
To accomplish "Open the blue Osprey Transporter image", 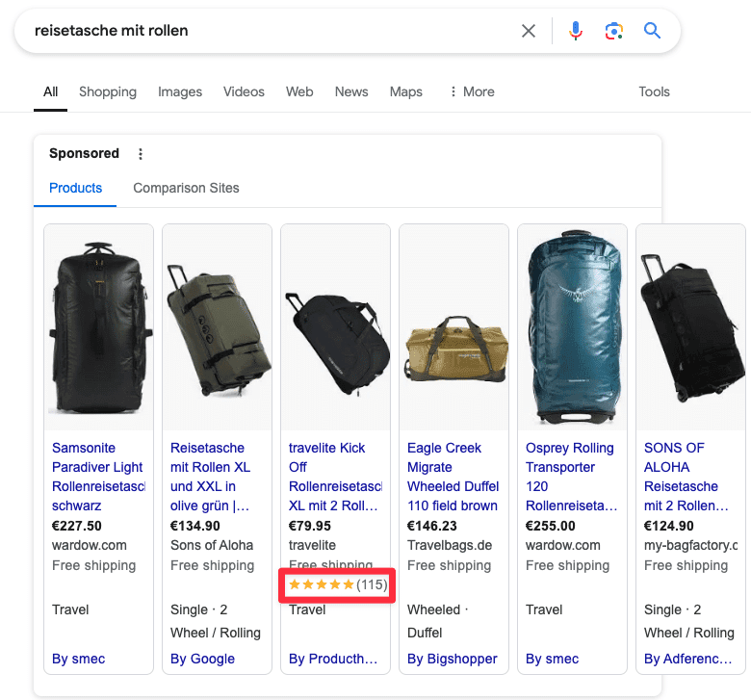I will tap(572, 327).
